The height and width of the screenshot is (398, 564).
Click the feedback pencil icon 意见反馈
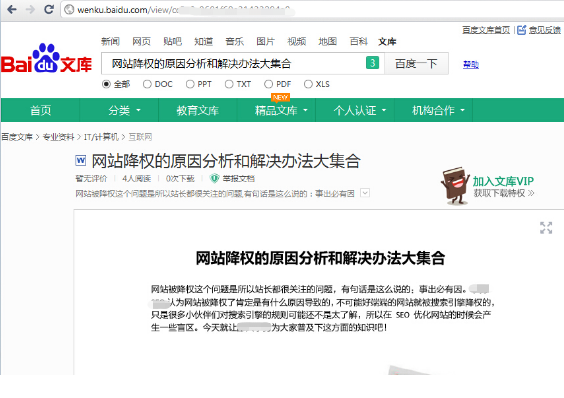(522, 30)
